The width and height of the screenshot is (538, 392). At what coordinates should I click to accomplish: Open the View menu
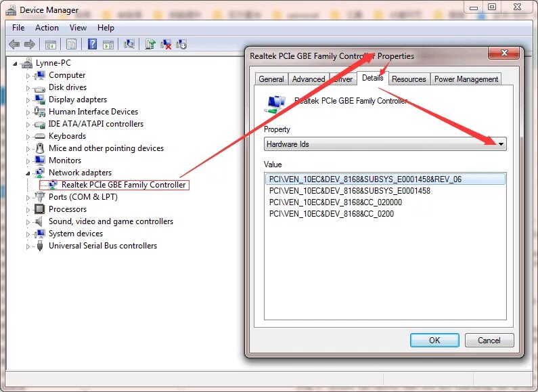pyautogui.click(x=78, y=28)
